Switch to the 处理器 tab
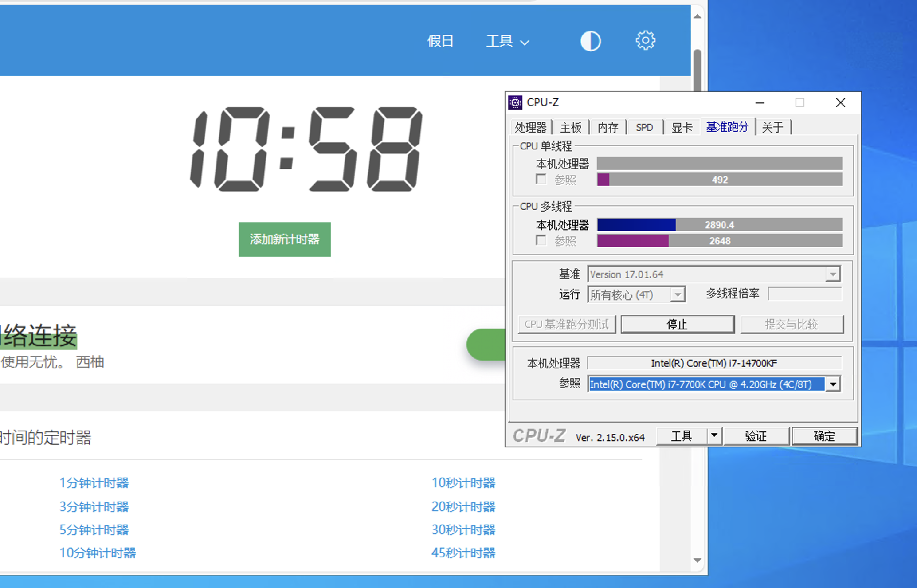Image resolution: width=917 pixels, height=588 pixels. coord(530,128)
